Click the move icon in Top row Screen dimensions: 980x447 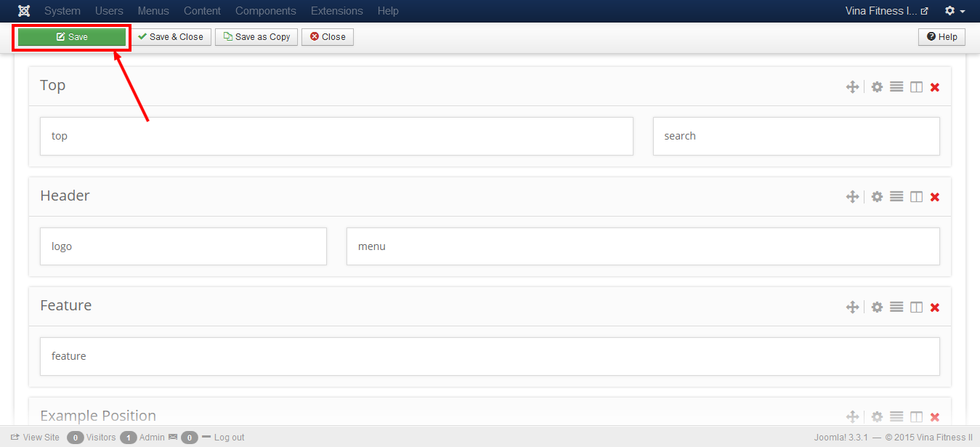[x=852, y=87]
